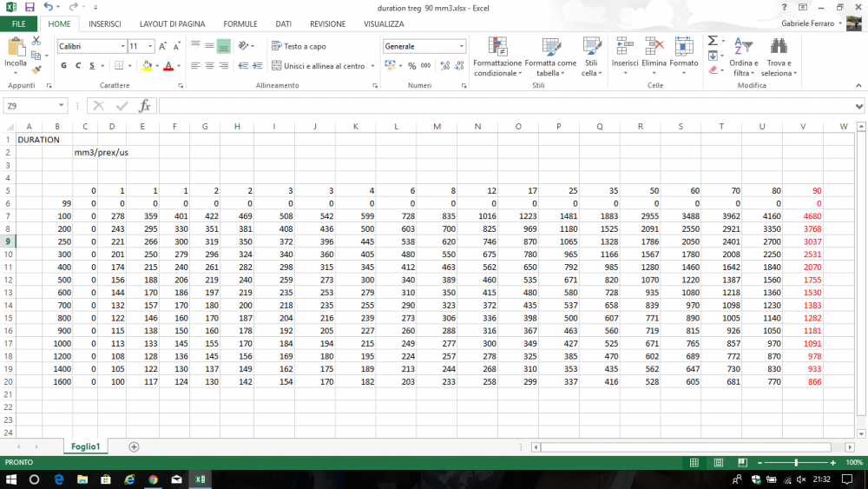Toggle bold formatting with the G button
868x489 pixels.
(64, 66)
